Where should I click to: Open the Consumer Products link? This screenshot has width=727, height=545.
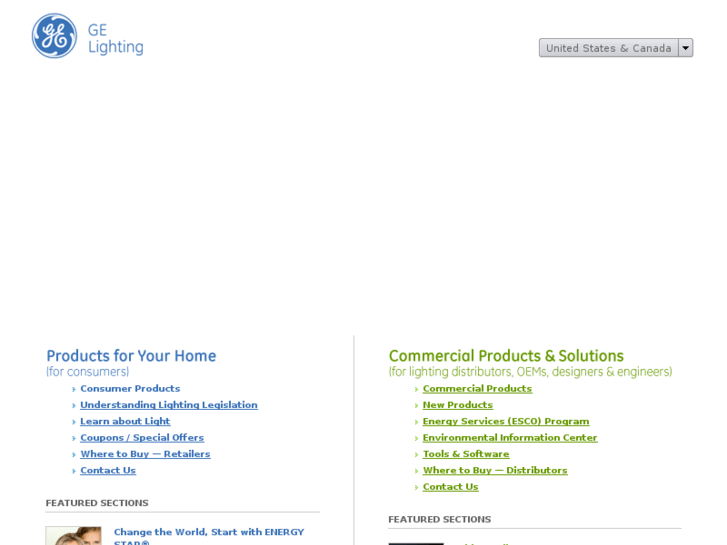pyautogui.click(x=130, y=389)
